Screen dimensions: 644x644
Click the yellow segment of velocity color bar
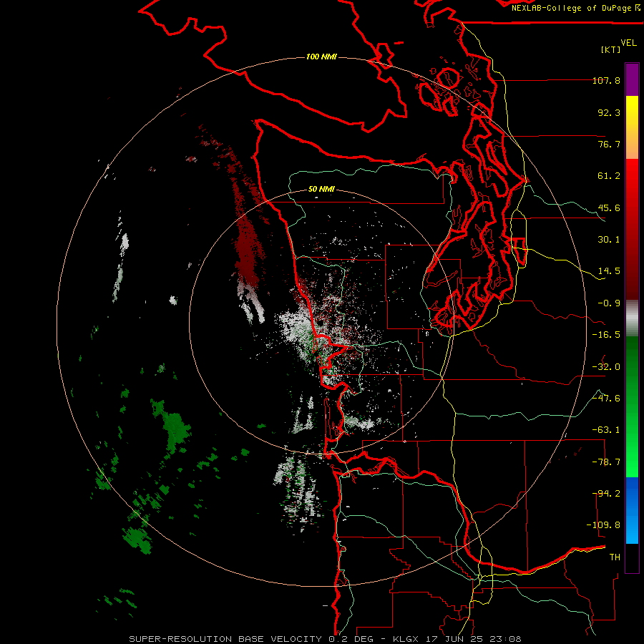[632, 127]
